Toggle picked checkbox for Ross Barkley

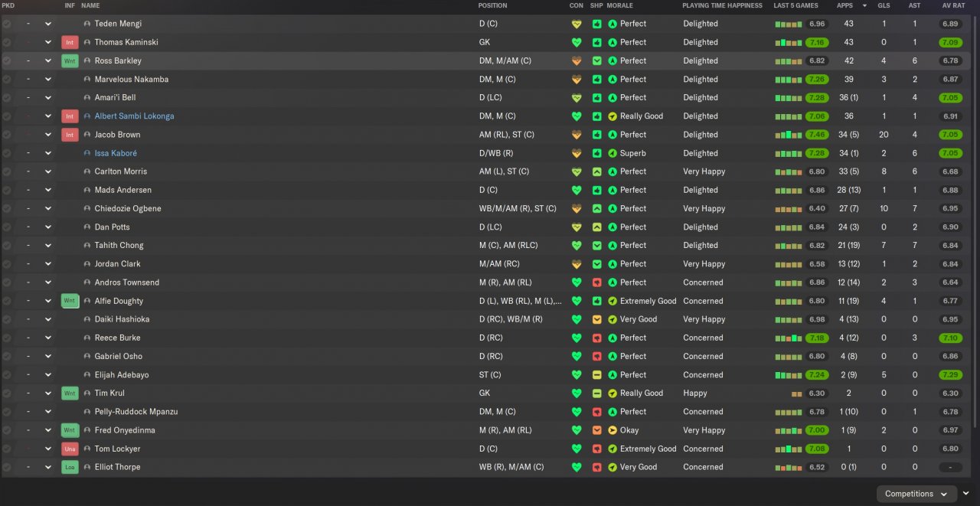(7, 60)
